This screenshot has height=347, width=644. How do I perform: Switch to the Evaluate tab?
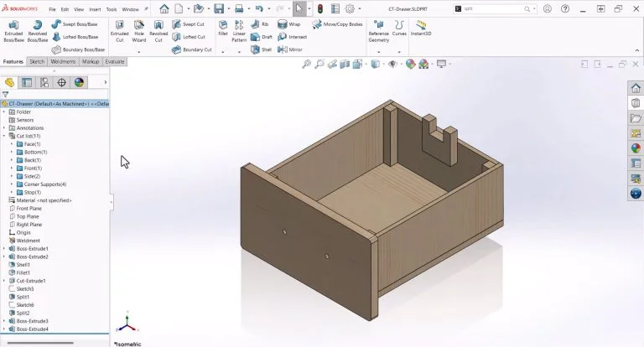(x=115, y=61)
